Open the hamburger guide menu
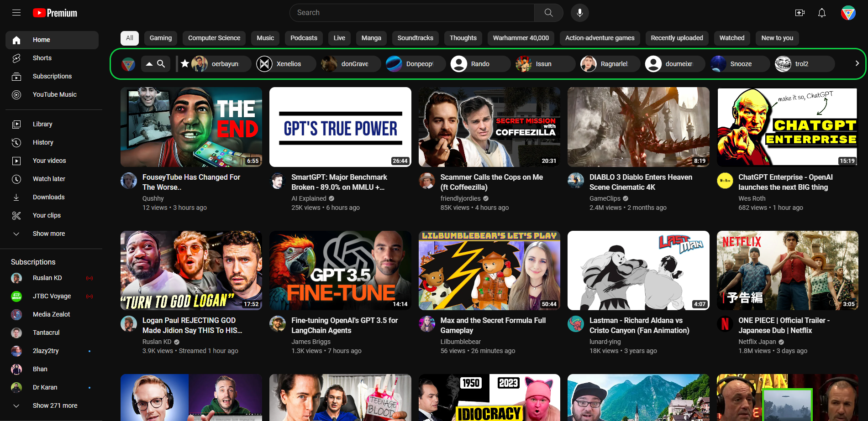Screen dimensions: 868x421 tap(16, 13)
